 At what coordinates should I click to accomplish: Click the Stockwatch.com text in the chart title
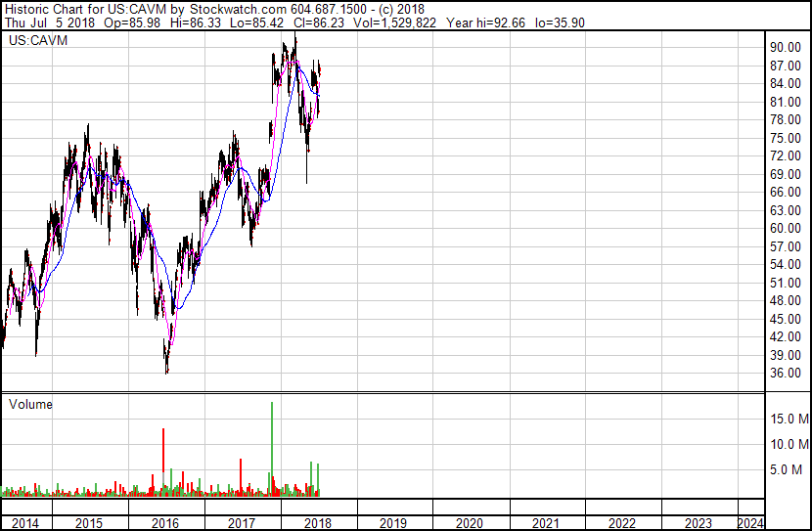tap(238, 10)
